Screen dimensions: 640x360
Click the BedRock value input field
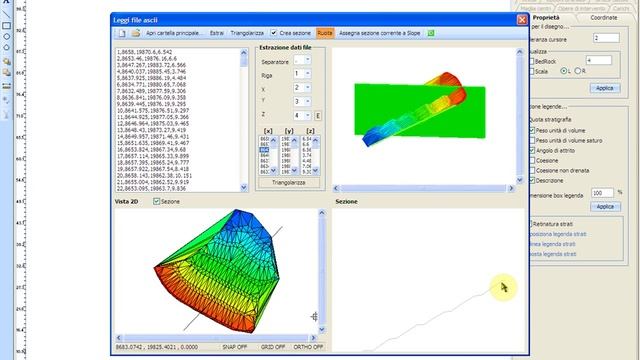(599, 60)
